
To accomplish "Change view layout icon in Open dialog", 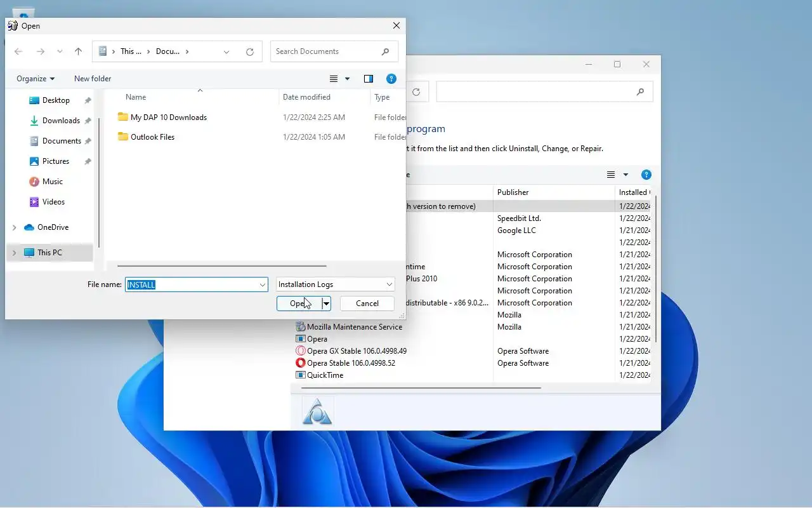I will pos(334,79).
